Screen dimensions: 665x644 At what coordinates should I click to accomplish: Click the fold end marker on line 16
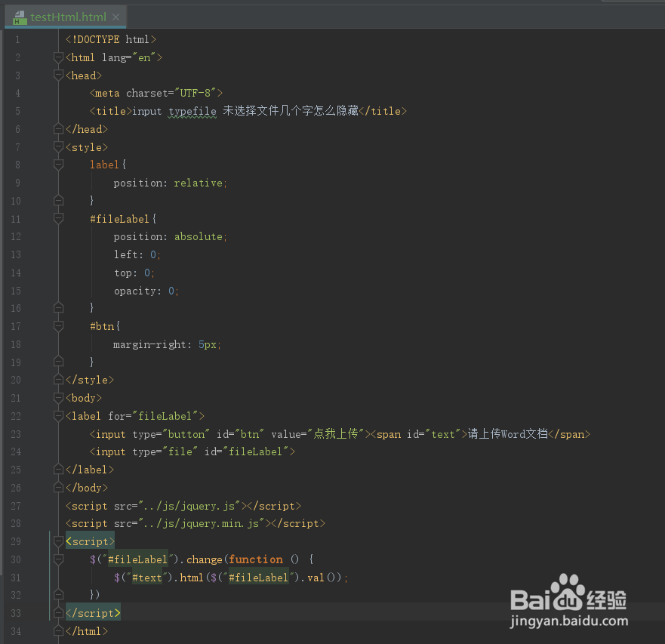point(59,308)
